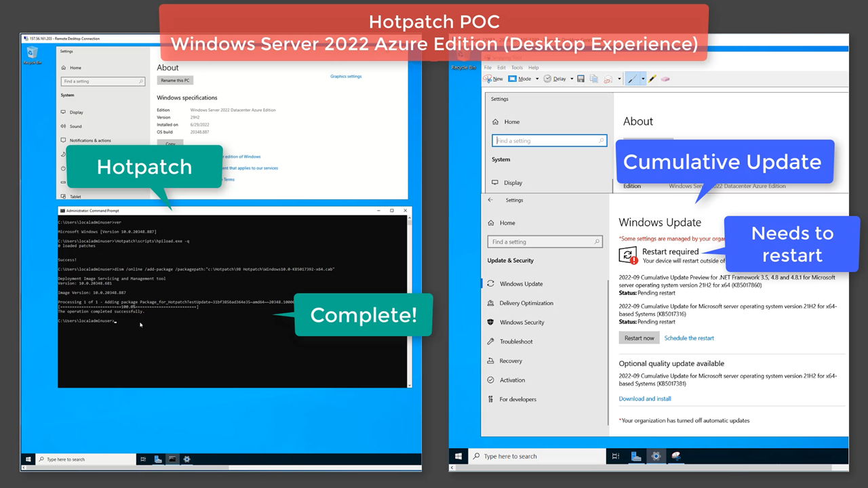Open the Tools menu in Snipping Tool
Image resolution: width=868 pixels, height=488 pixels.
coord(517,68)
